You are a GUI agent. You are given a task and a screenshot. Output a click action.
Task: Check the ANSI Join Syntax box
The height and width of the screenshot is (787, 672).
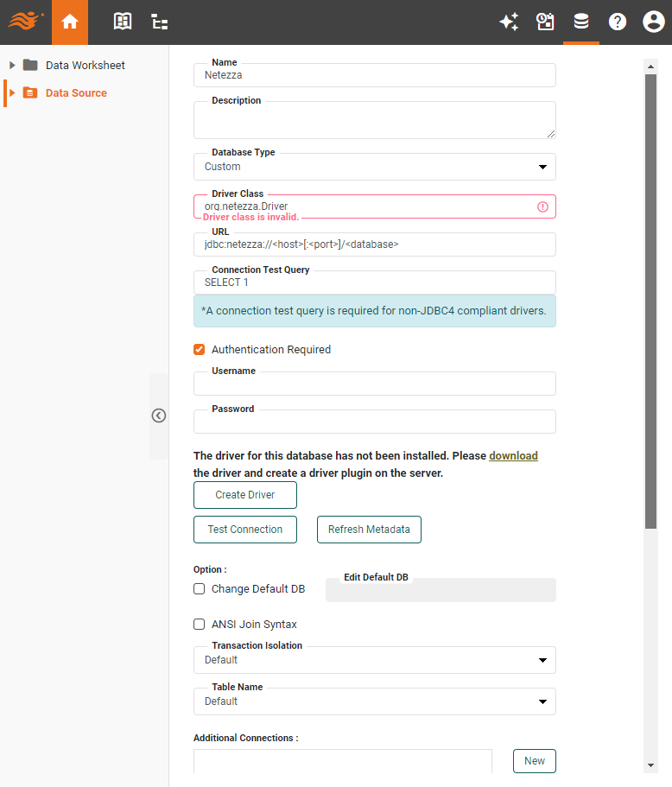click(199, 624)
